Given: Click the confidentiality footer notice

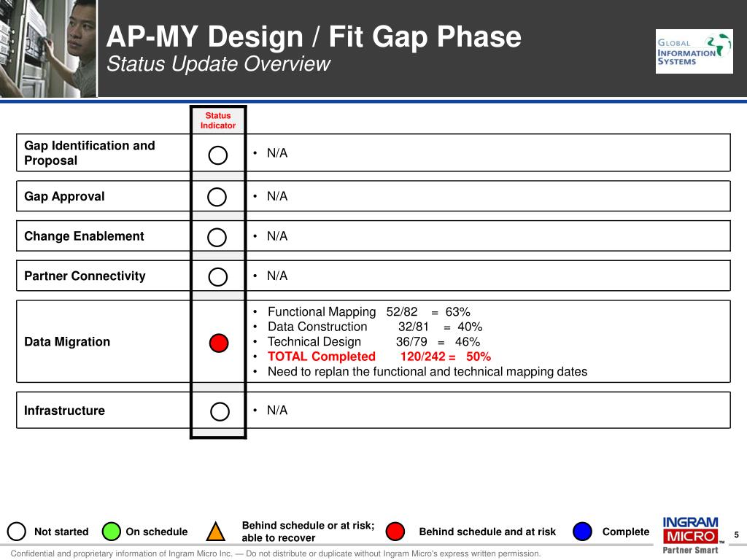Looking at the screenshot, I should tap(276, 553).
